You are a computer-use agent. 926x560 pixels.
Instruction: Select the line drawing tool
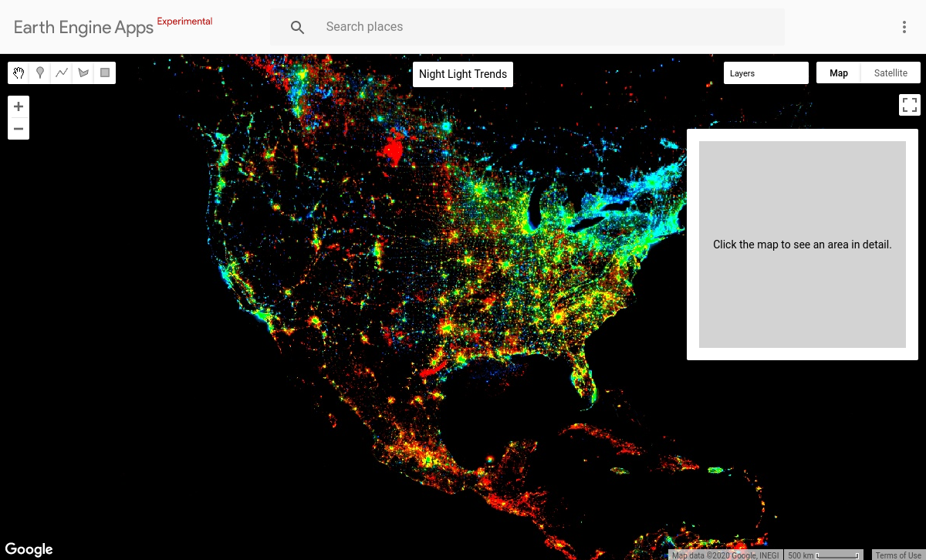tap(62, 73)
